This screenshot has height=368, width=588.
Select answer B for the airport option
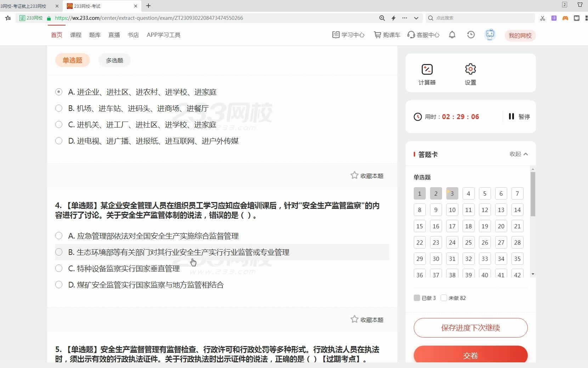click(x=59, y=108)
